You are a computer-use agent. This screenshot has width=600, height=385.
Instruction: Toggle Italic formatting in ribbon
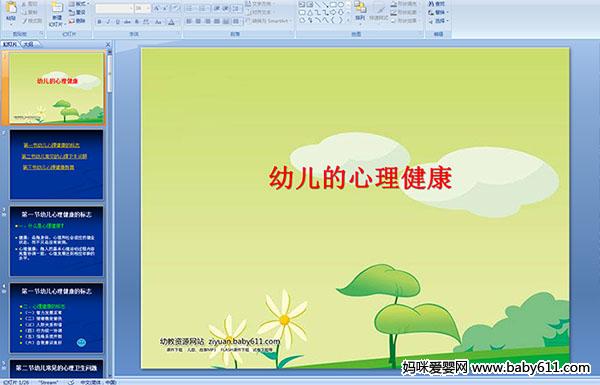pyautogui.click(x=108, y=22)
